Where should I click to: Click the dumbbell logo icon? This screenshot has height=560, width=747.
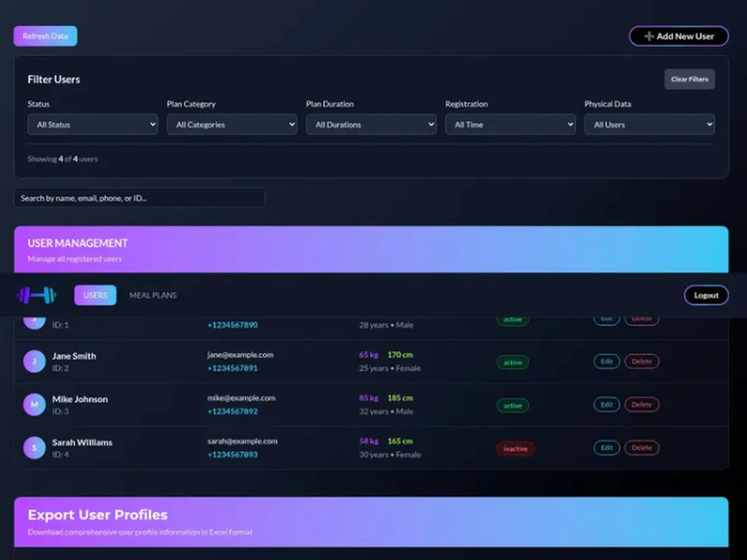point(36,295)
